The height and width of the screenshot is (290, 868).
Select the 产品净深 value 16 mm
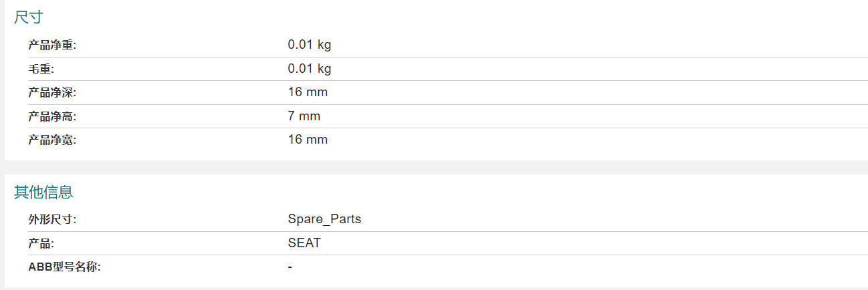coord(308,92)
